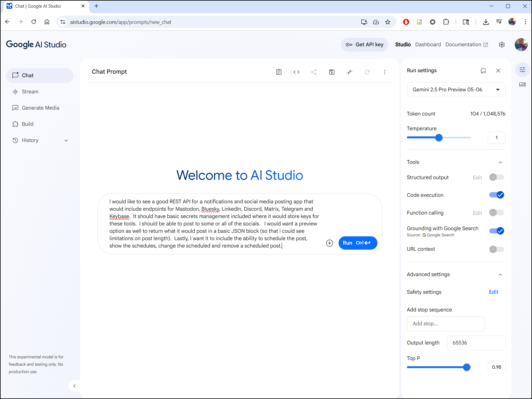The width and height of the screenshot is (532, 399).
Task: Click the Run button
Action: (x=357, y=243)
